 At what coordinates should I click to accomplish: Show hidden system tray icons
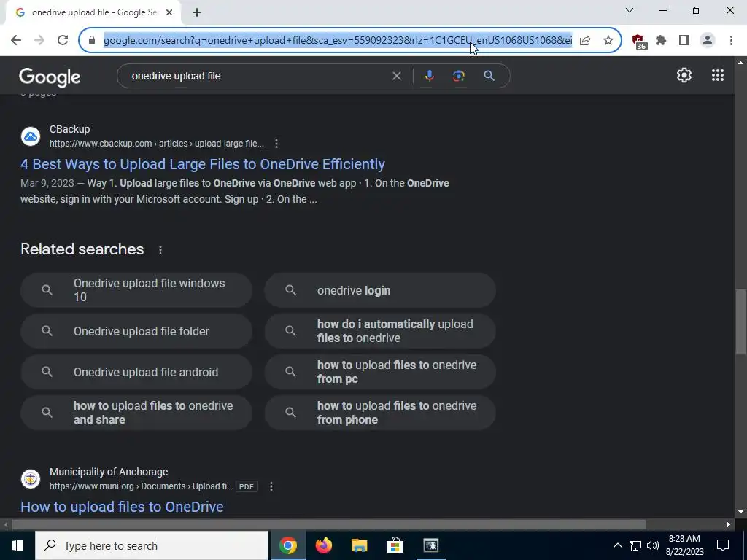(617, 545)
